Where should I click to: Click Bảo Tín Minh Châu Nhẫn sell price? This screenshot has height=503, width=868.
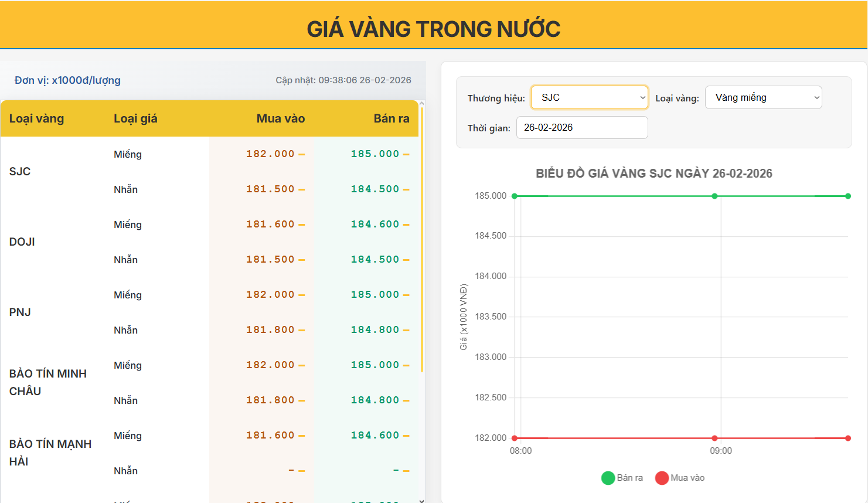pyautogui.click(x=375, y=400)
